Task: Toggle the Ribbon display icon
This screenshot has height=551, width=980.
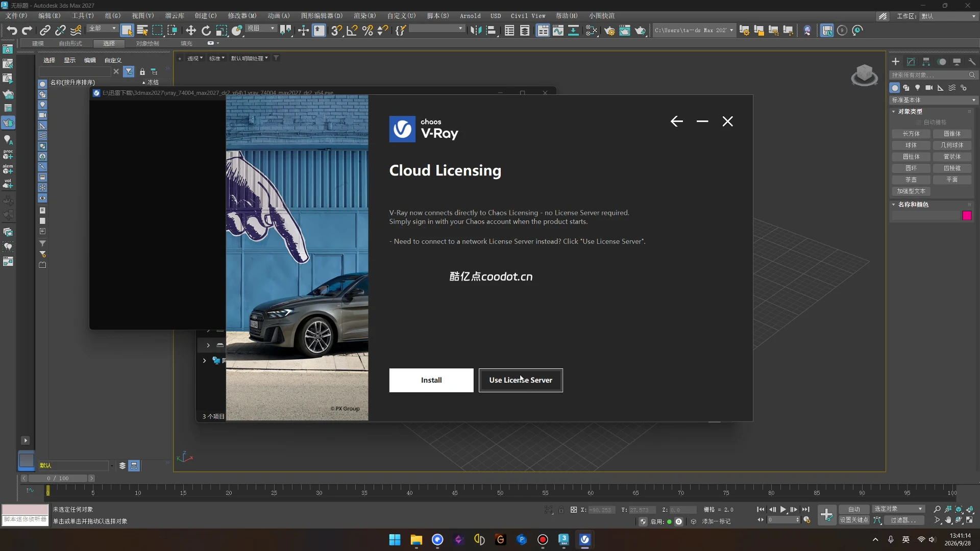Action: (543, 31)
